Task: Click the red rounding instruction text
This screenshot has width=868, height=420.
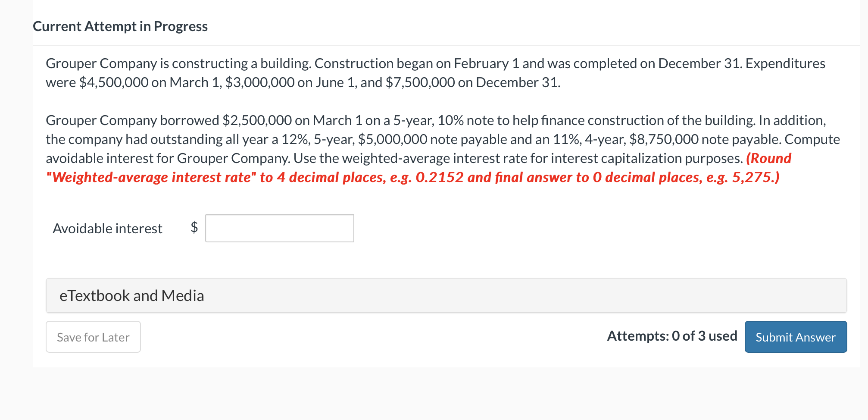Action: (x=414, y=177)
